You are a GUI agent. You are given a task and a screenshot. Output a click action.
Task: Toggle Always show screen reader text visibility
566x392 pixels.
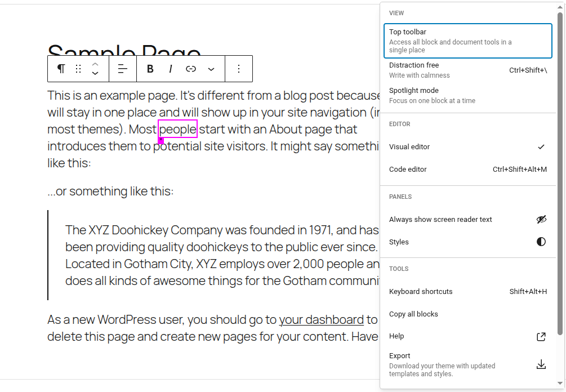coord(541,219)
